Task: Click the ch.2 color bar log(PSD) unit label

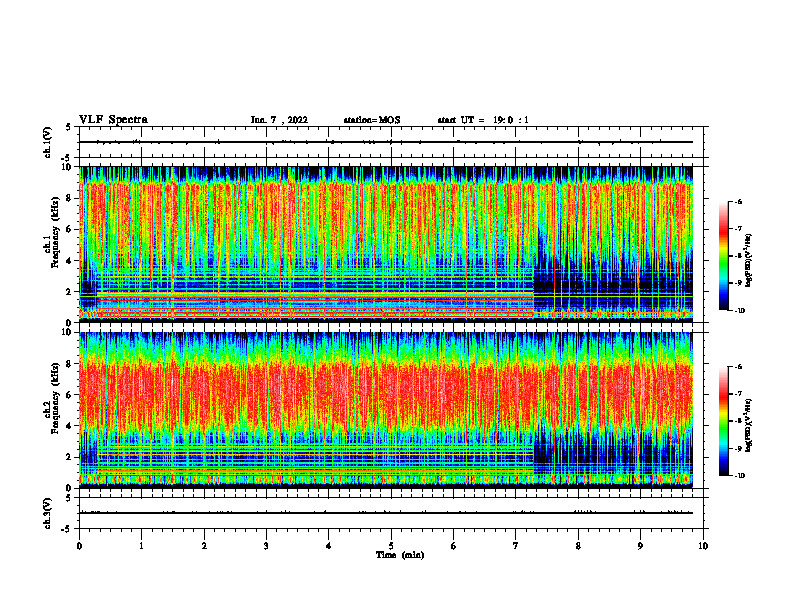Action: point(750,426)
